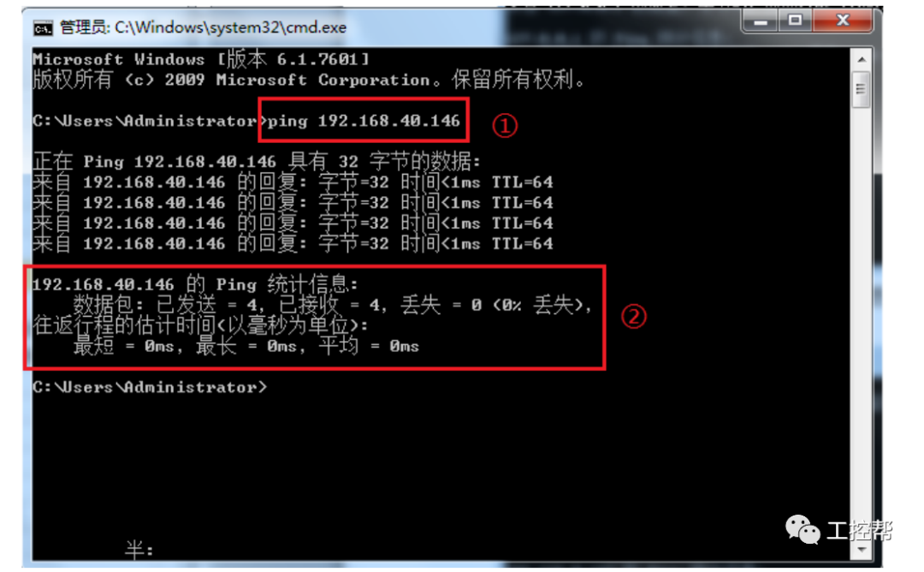Click the cmd.exe system menu icon
Viewport: 924px width, 572px height.
click(43, 27)
